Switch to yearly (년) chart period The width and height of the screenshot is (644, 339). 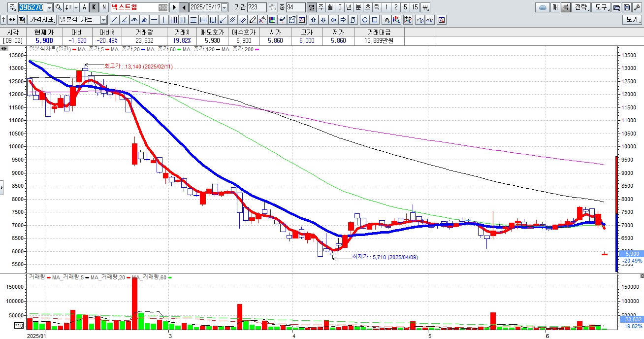coord(349,7)
